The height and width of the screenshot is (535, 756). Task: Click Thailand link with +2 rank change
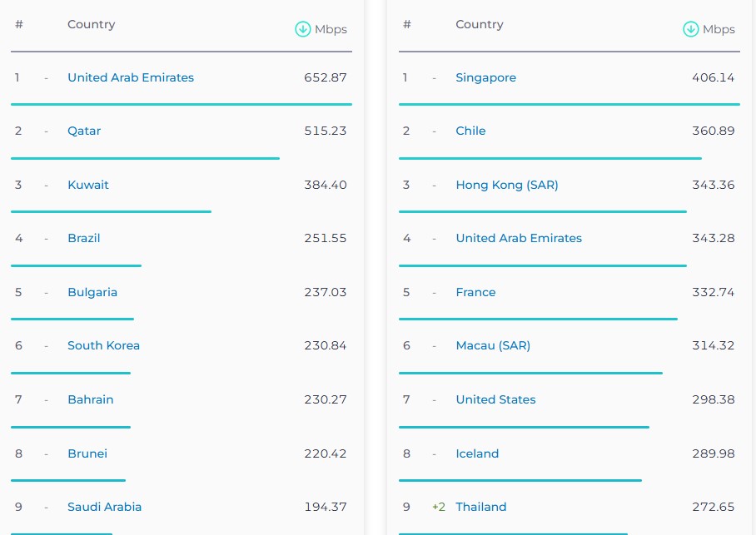click(x=481, y=507)
